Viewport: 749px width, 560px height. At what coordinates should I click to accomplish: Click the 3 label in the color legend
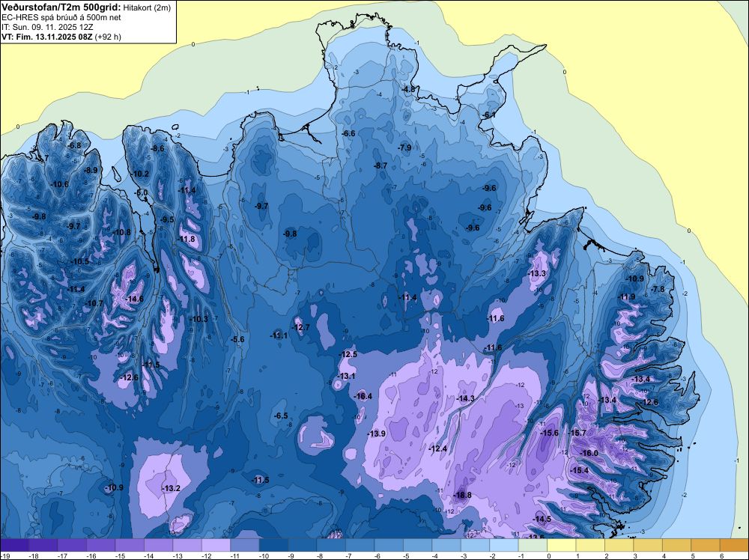coord(635,556)
